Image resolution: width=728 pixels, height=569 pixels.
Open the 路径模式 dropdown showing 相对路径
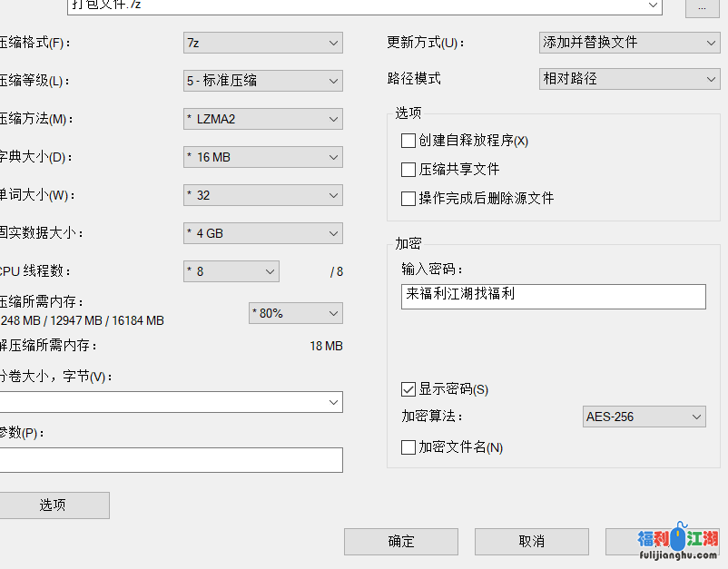pyautogui.click(x=629, y=79)
